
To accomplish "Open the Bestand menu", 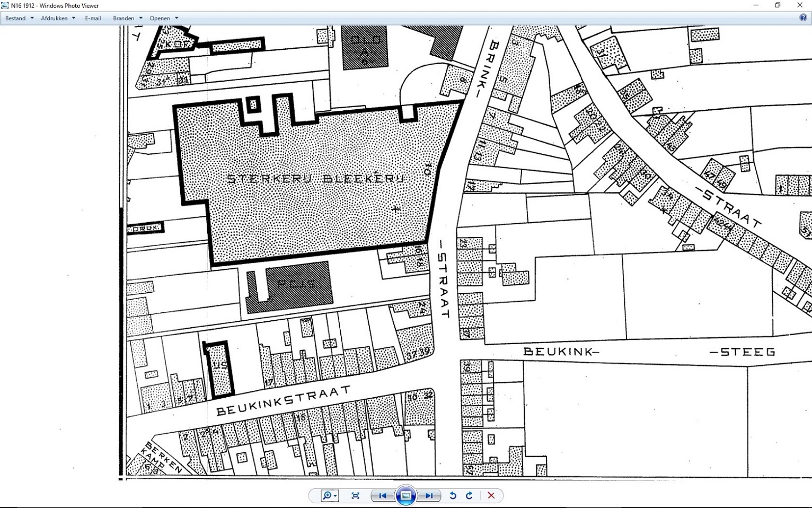I will (15, 18).
